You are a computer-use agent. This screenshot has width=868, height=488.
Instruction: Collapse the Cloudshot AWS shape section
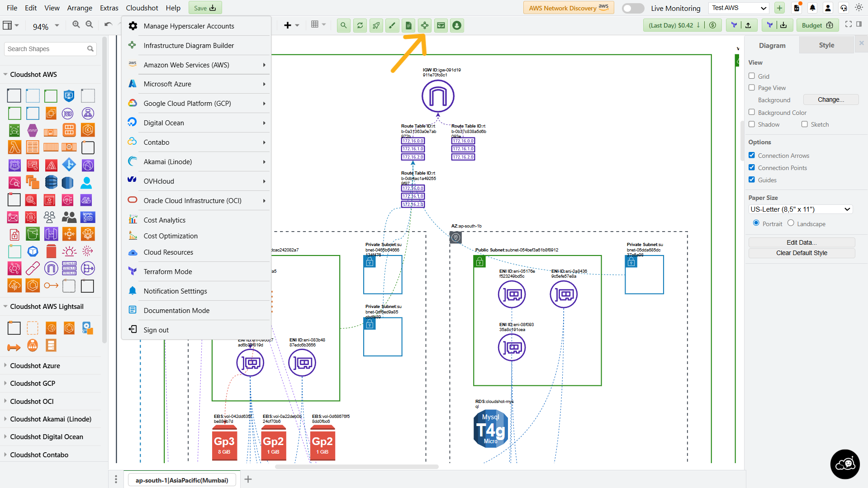33,75
